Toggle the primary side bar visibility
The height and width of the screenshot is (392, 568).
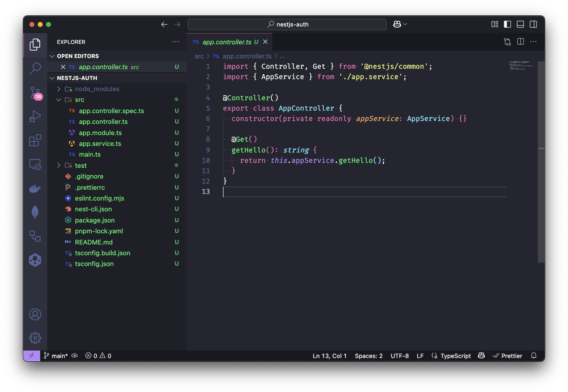coord(508,24)
